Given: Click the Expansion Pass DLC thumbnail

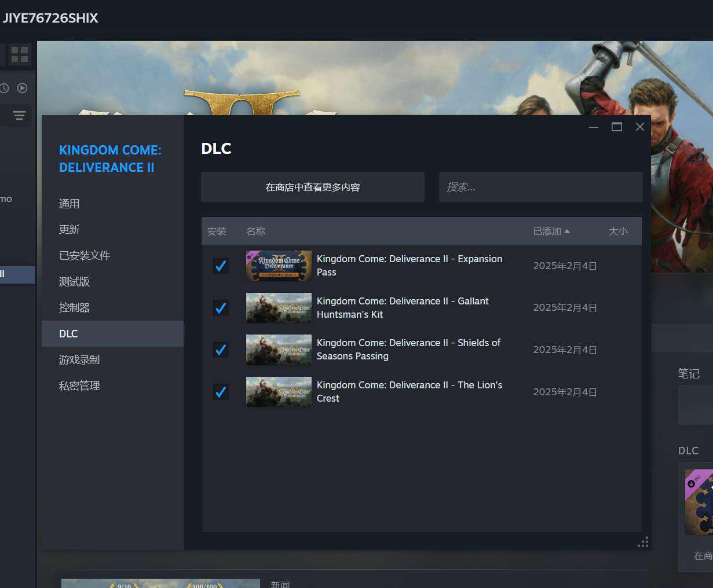Looking at the screenshot, I should 279,266.
